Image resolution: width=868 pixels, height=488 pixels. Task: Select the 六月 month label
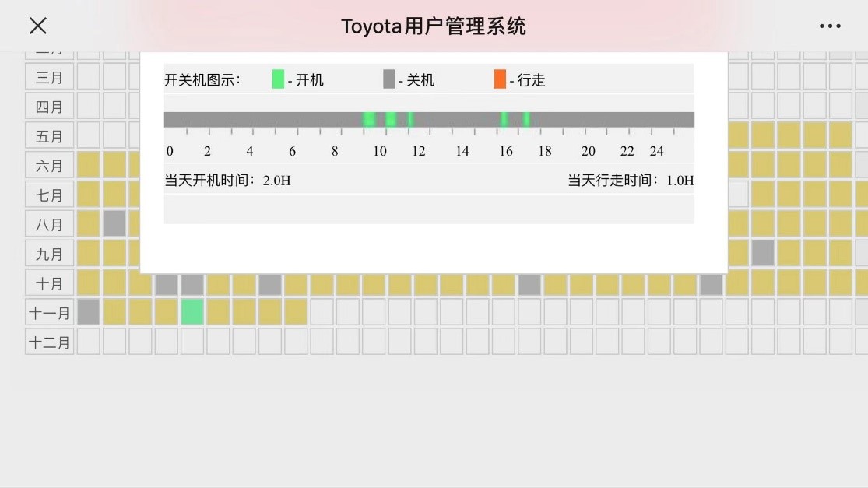click(x=49, y=165)
